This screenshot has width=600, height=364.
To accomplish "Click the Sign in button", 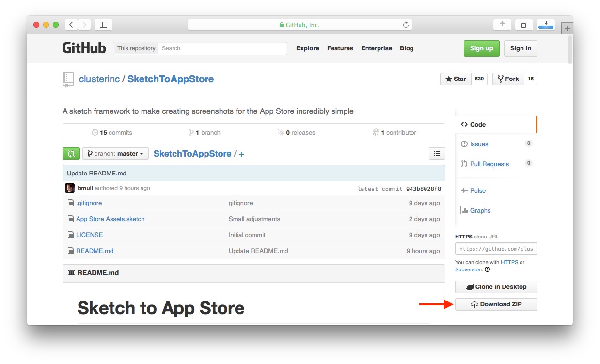I will [x=521, y=48].
